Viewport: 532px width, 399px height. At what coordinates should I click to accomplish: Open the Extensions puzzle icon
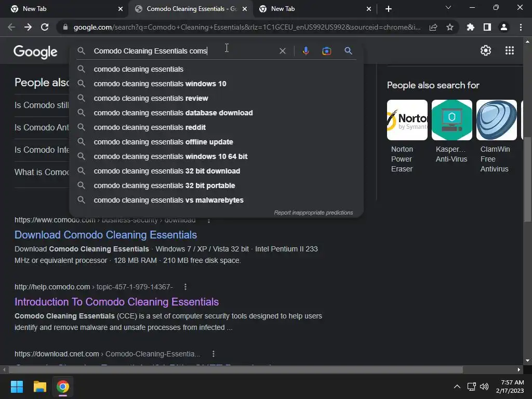click(471, 27)
